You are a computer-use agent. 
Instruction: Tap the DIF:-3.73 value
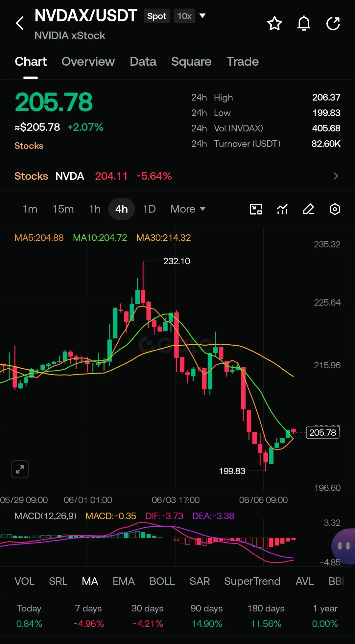click(164, 516)
